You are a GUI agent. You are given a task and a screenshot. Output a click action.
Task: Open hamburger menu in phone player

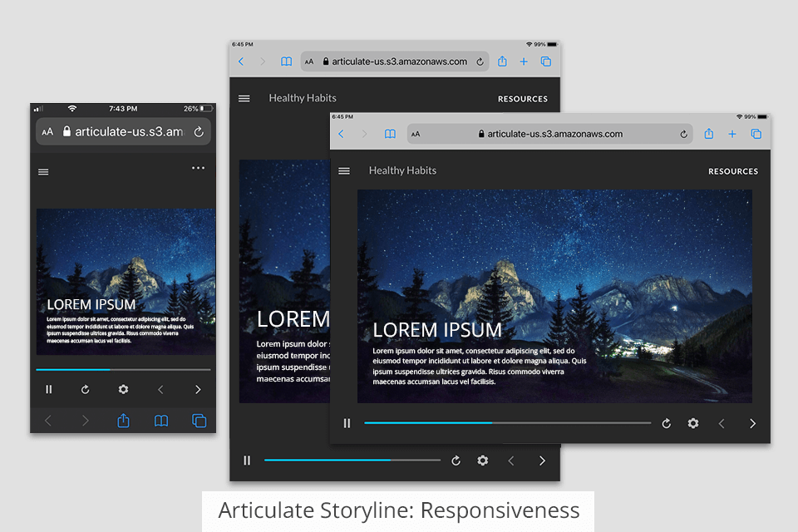(43, 172)
